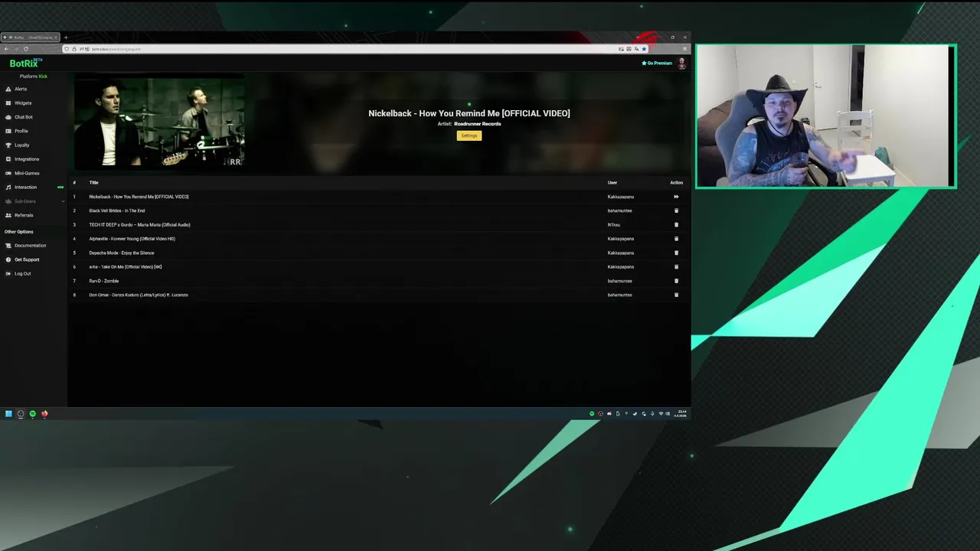Select Ran-D - Zombie title

[x=103, y=281]
